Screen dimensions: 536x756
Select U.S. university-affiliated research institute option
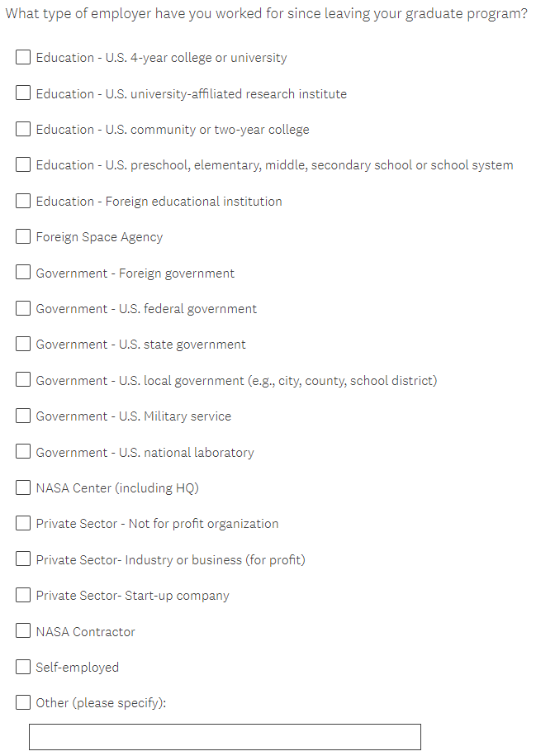(x=24, y=93)
